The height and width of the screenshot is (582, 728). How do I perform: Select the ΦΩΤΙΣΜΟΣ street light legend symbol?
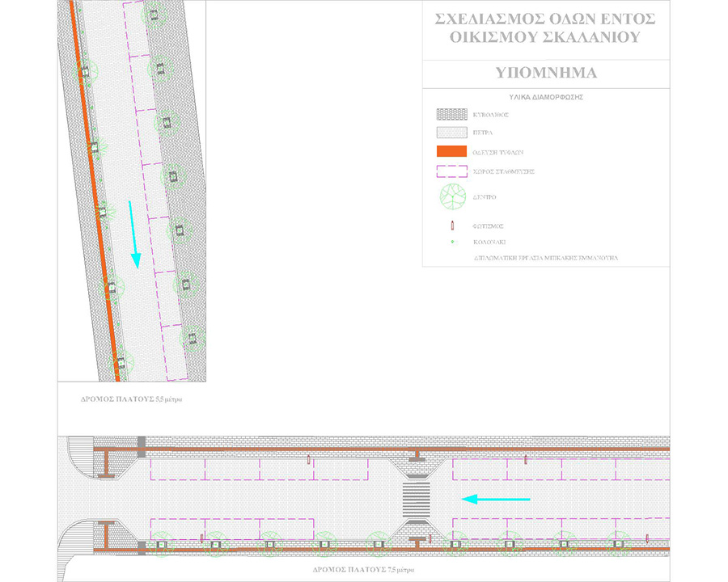(x=454, y=226)
